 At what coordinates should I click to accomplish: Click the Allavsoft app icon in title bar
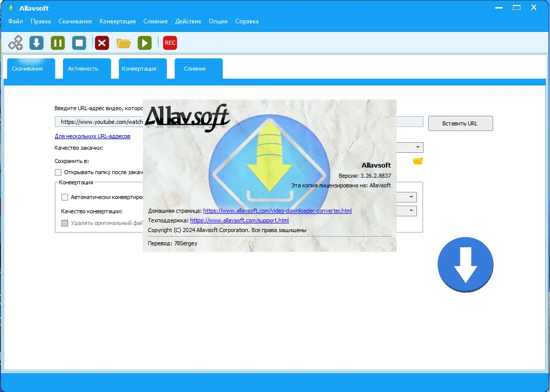pyautogui.click(x=11, y=8)
